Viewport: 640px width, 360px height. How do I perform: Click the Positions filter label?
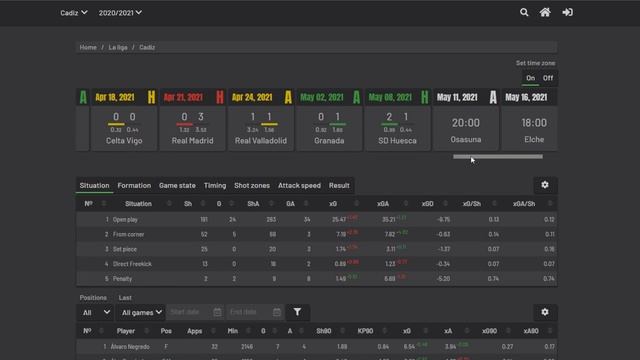93,298
